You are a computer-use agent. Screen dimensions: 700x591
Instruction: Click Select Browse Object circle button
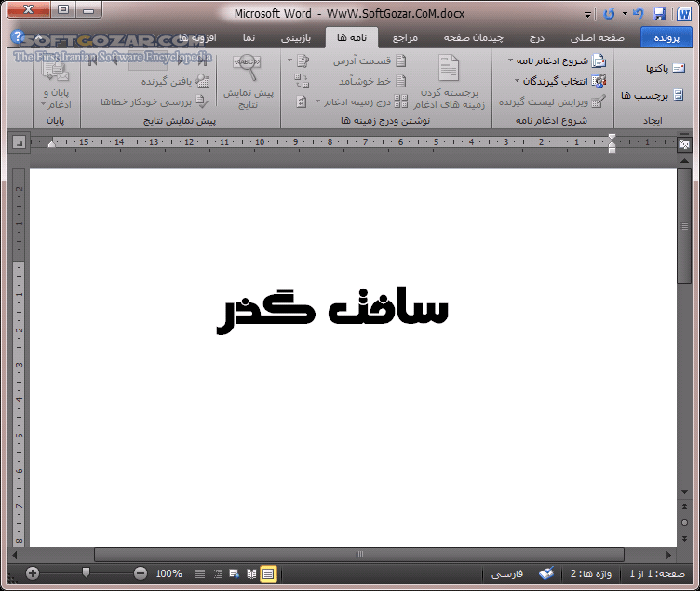coord(684,523)
